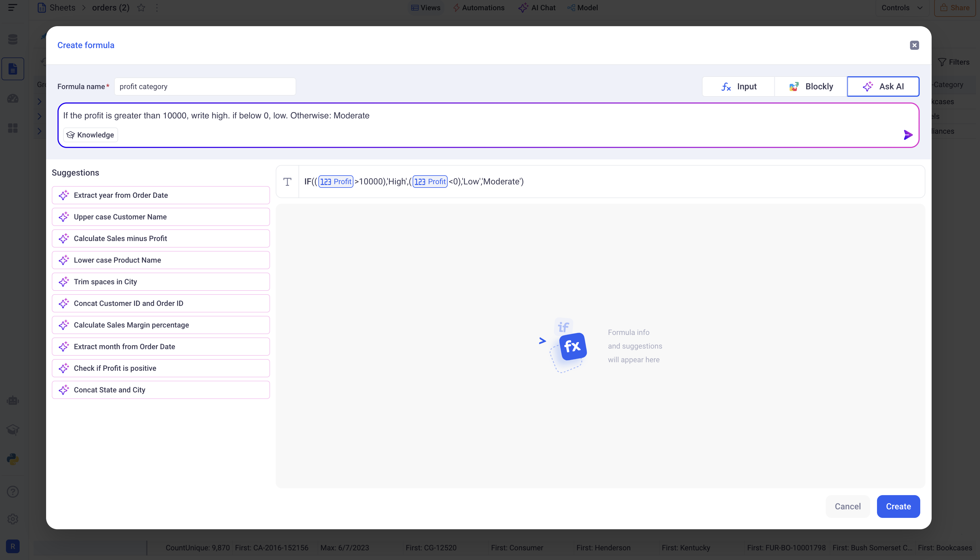Screen dimensions: 980x560
Task: Select suggestion Calculate Sales Margin percentage
Action: point(161,325)
